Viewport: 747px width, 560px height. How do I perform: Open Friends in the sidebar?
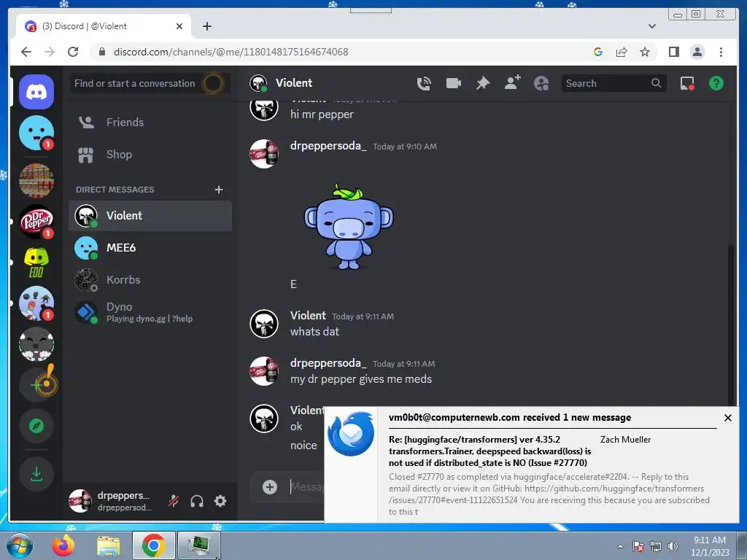150,122
